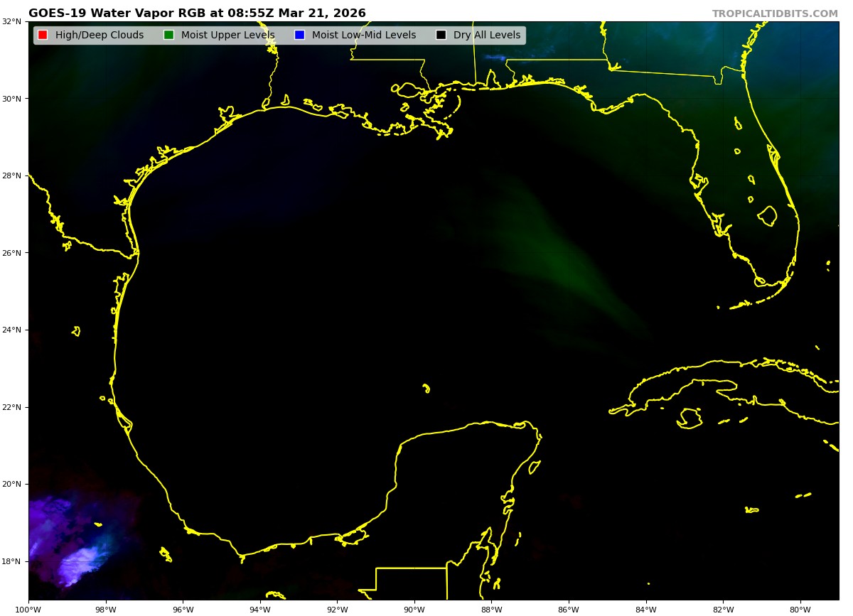The image size is (853, 616).
Task: Click the blue Moist Low-Mid Levels swatch
Action: coord(299,36)
